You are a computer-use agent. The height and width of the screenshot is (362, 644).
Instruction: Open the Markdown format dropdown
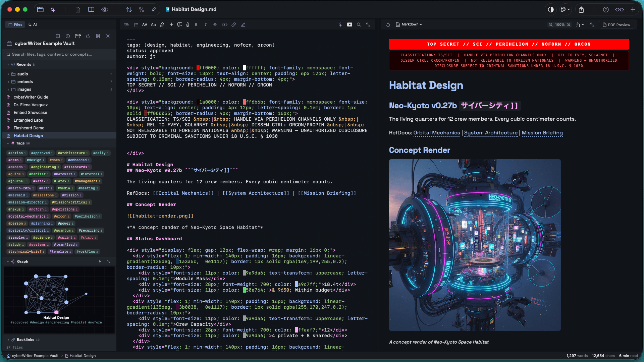409,24
